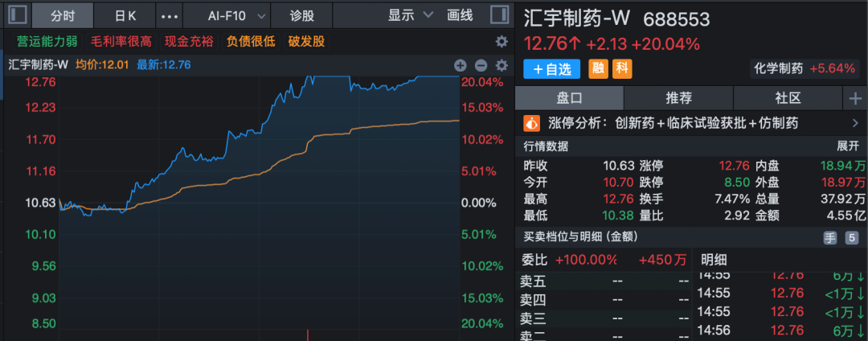
Task: Click the 最低 value 10.38
Action: pyautogui.click(x=618, y=216)
